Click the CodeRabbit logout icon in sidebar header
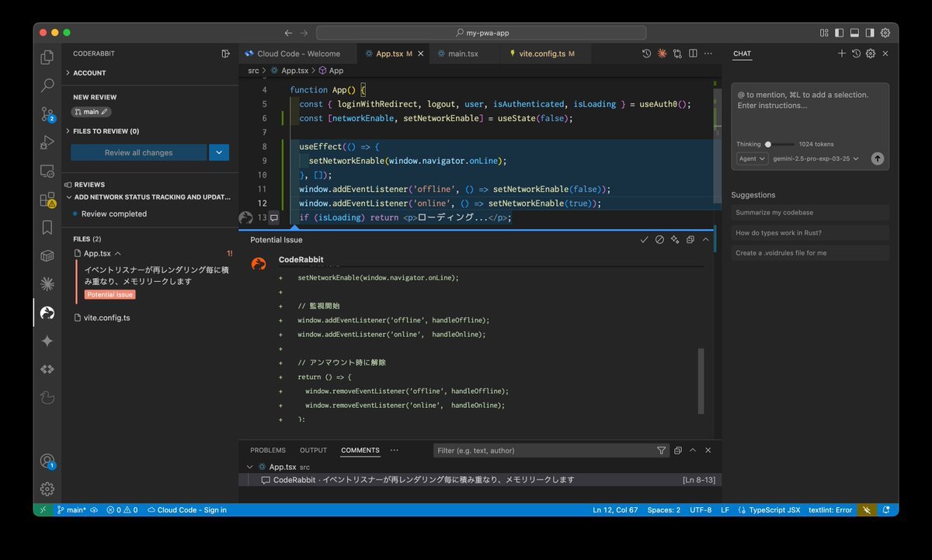The image size is (932, 560). [225, 54]
